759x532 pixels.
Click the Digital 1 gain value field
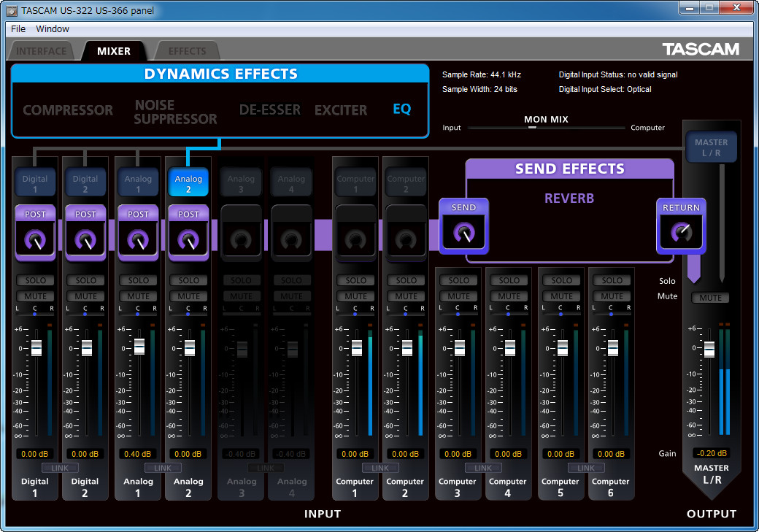point(35,454)
